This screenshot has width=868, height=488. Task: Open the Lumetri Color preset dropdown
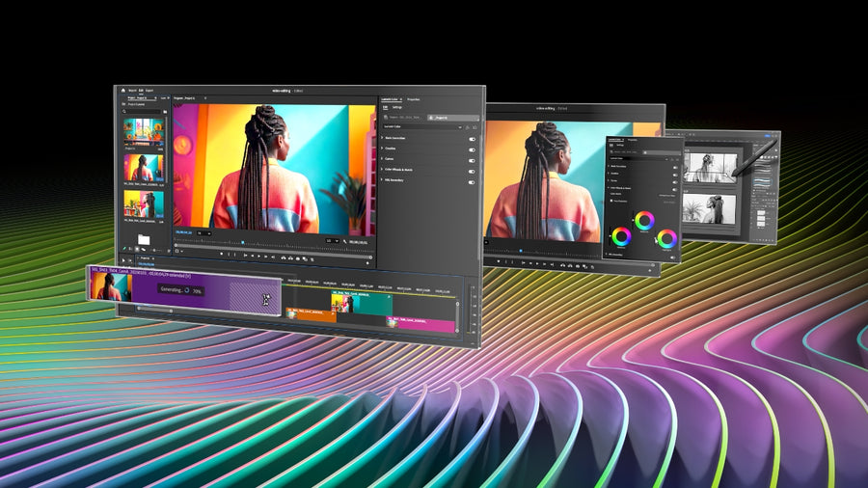[461, 126]
